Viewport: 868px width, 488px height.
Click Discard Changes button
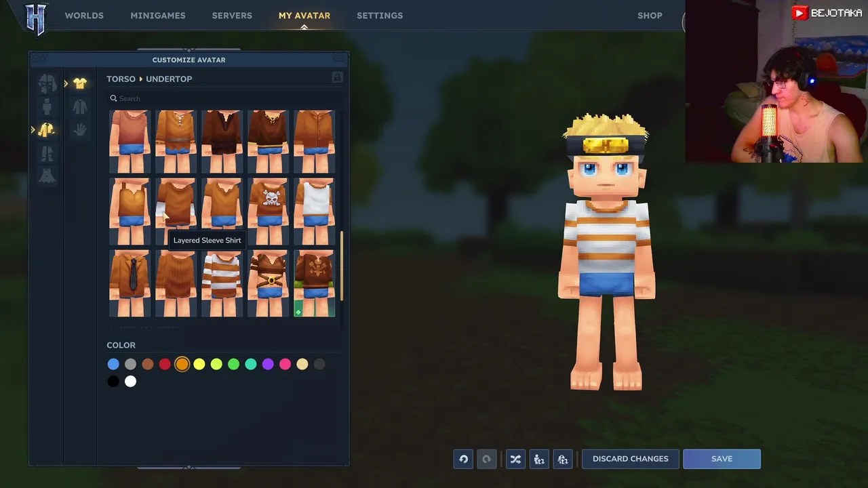point(631,459)
